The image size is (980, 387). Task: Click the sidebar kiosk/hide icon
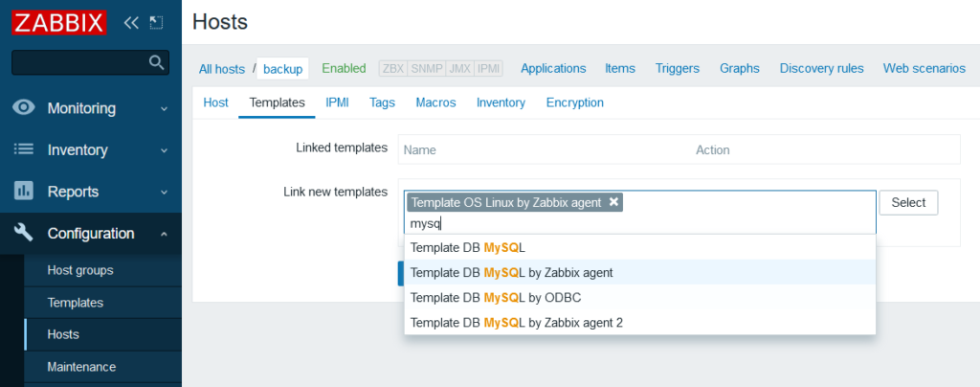(156, 22)
